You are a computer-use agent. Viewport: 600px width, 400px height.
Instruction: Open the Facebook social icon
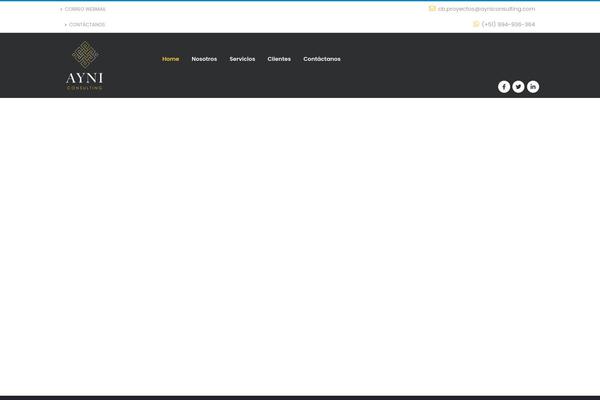click(x=504, y=87)
